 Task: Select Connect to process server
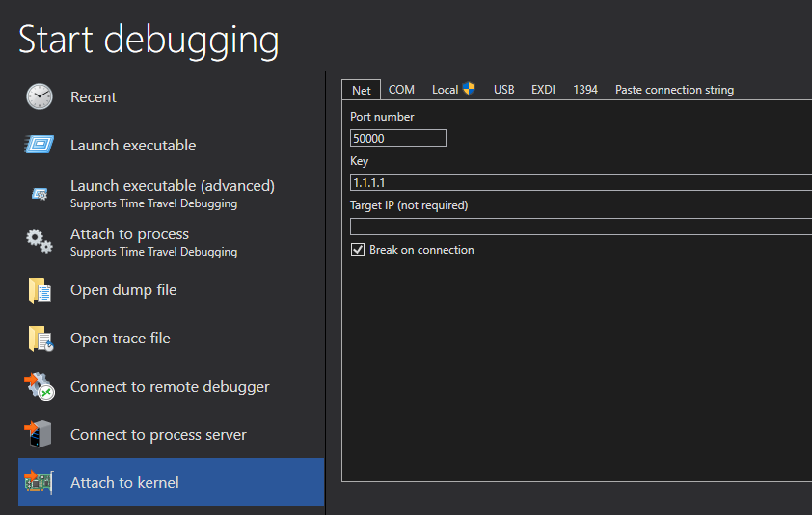click(171, 434)
